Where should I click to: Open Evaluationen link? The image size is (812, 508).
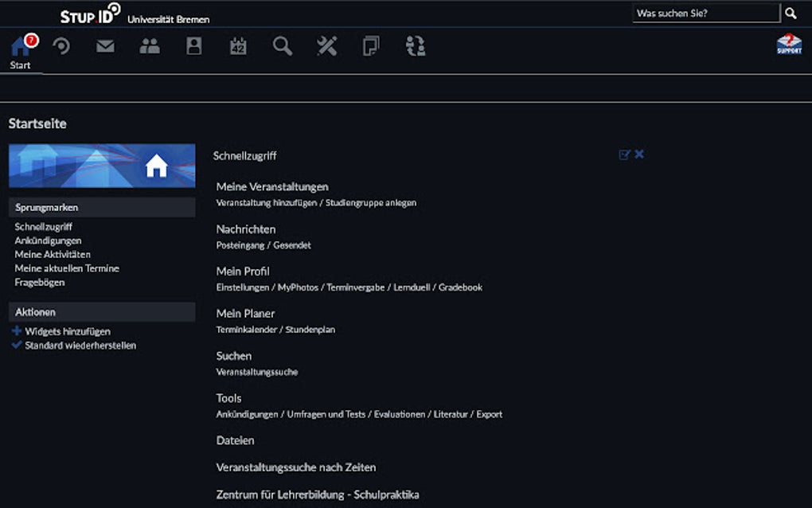[400, 415]
